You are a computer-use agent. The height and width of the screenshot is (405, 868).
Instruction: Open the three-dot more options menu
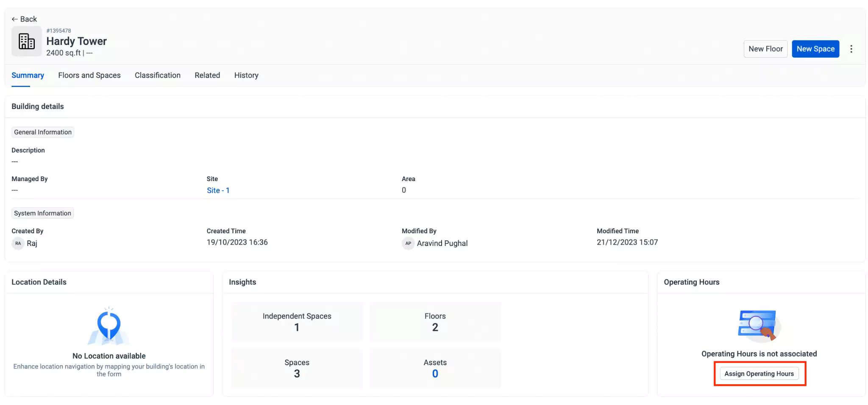(851, 49)
